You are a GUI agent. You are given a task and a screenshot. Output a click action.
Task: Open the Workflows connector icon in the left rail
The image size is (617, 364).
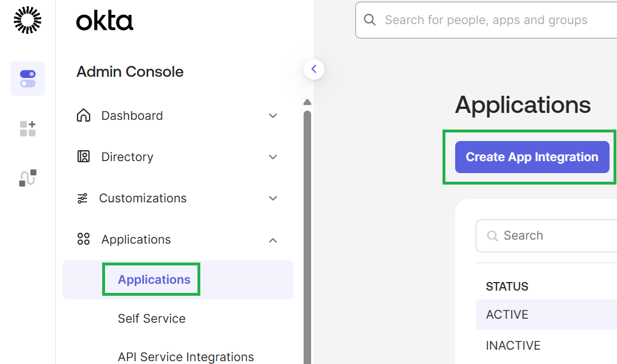pyautogui.click(x=28, y=178)
